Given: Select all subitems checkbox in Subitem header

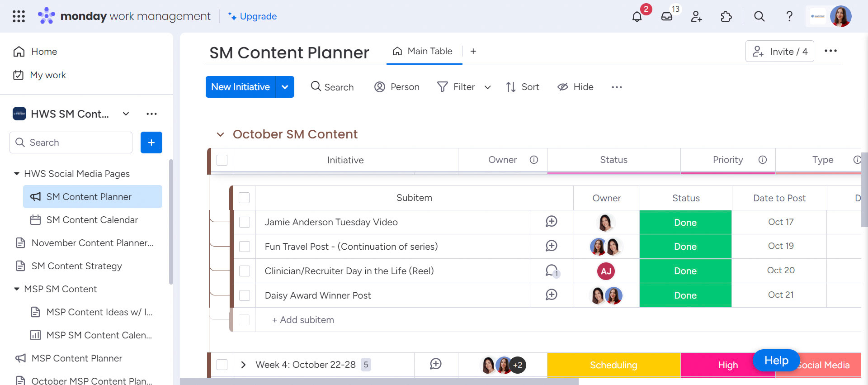Looking at the screenshot, I should [x=244, y=198].
